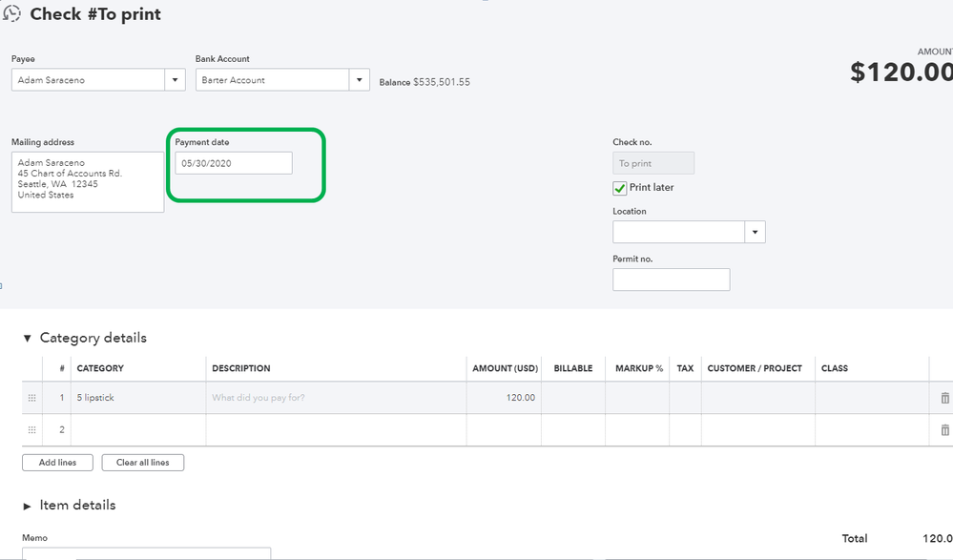Grab the drag handle on row 1
Image resolution: width=953 pixels, height=560 pixels.
pyautogui.click(x=32, y=398)
